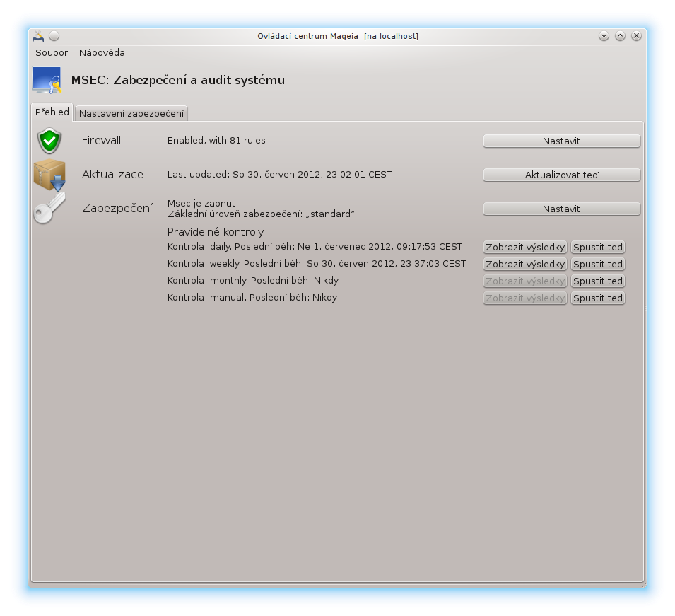Click greyed Zobrazit výsledky for monthly check
Screen dimensions: 675x616
click(x=525, y=281)
